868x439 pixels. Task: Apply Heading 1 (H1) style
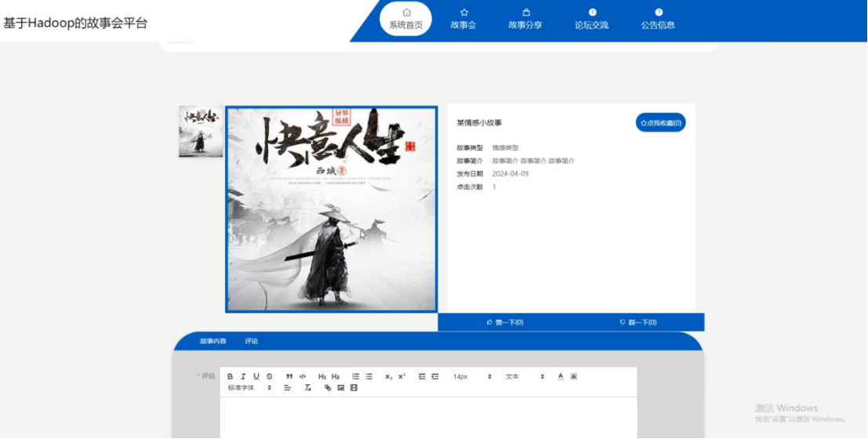pyautogui.click(x=322, y=376)
